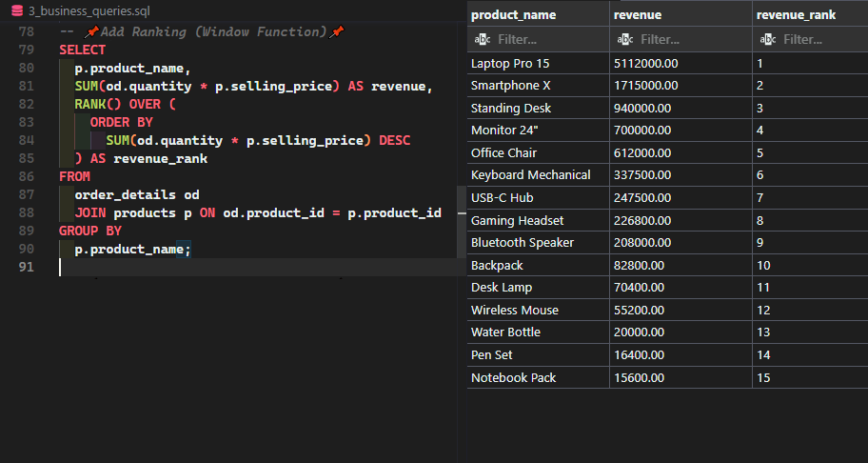The height and width of the screenshot is (463, 868).
Task: Select the Water Bottle cell
Action: 538,332
